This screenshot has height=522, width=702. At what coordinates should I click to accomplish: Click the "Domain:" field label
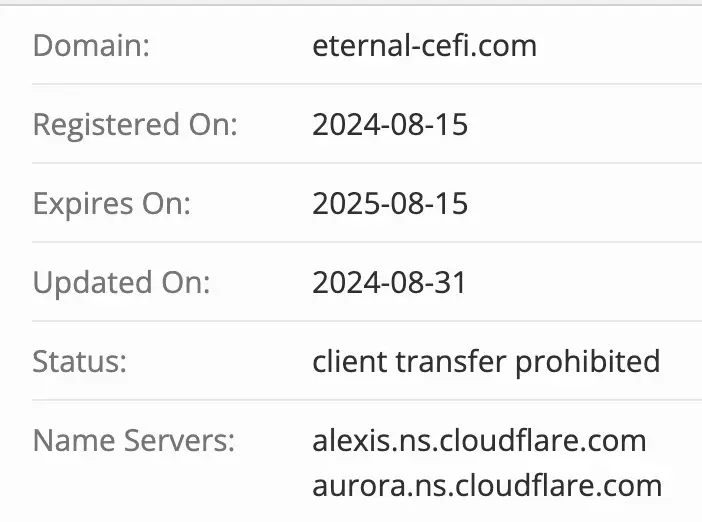click(x=91, y=46)
